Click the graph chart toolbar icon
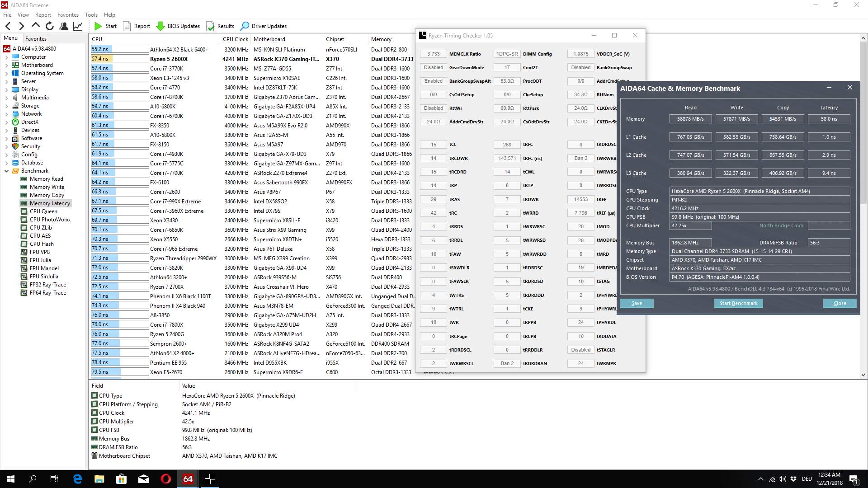 point(78,26)
